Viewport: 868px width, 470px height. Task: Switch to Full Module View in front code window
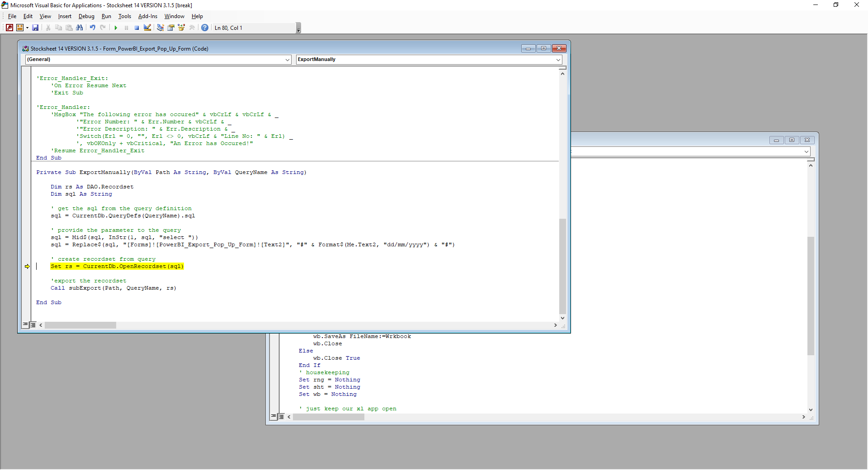click(33, 324)
